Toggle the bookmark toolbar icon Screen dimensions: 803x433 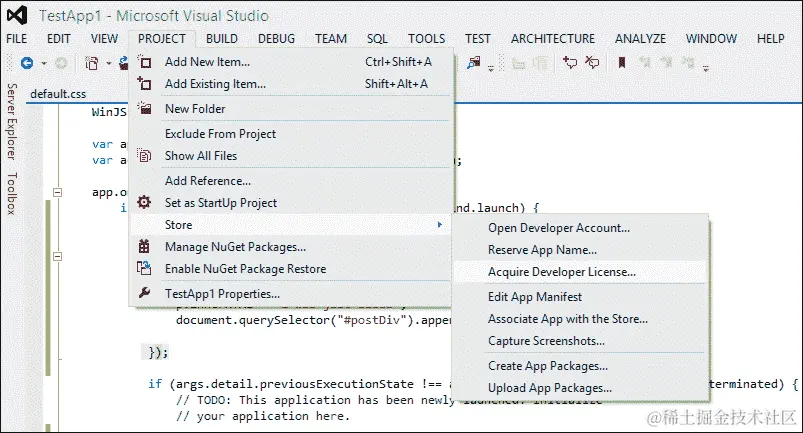click(x=622, y=63)
